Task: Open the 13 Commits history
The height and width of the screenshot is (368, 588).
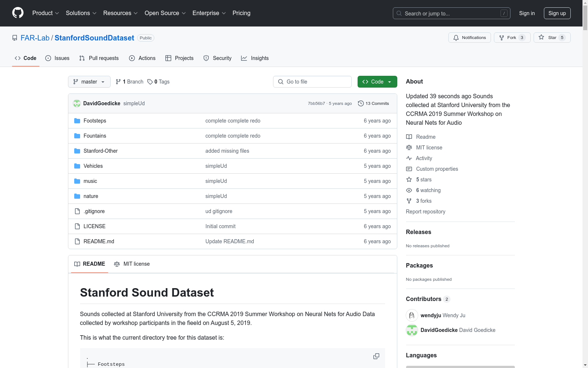Action: point(373,103)
